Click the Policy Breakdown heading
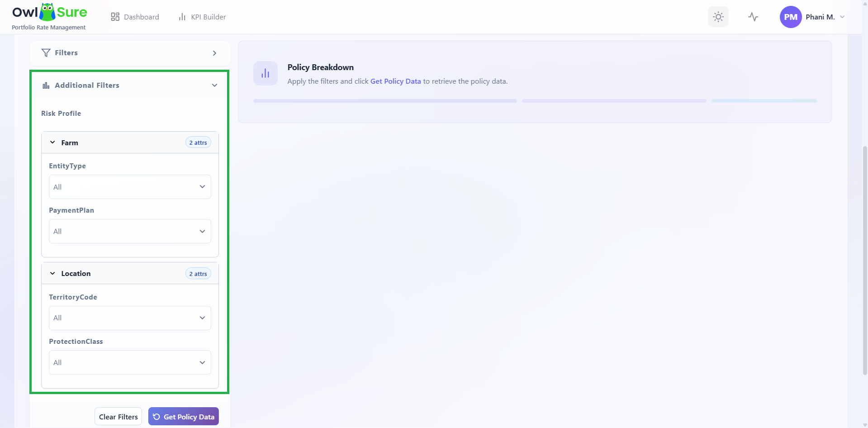Image resolution: width=868 pixels, height=428 pixels. tap(320, 67)
